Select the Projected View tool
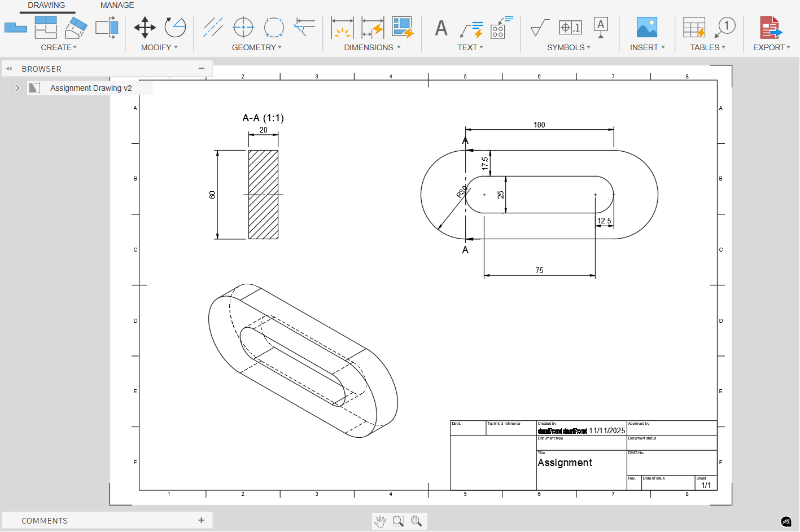Screen dimensions: 800x532 [46, 27]
